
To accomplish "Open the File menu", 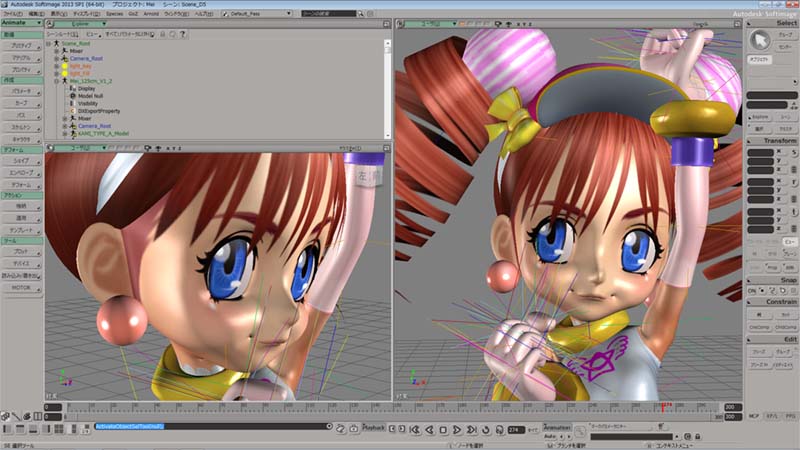I will (x=12, y=14).
